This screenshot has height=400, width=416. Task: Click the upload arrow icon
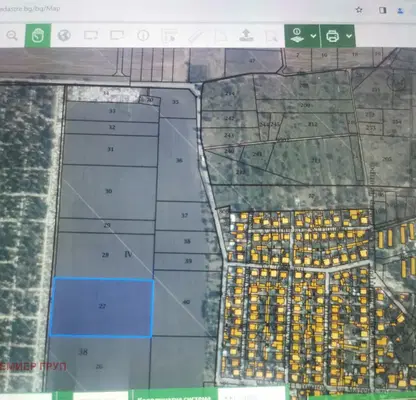point(246,35)
